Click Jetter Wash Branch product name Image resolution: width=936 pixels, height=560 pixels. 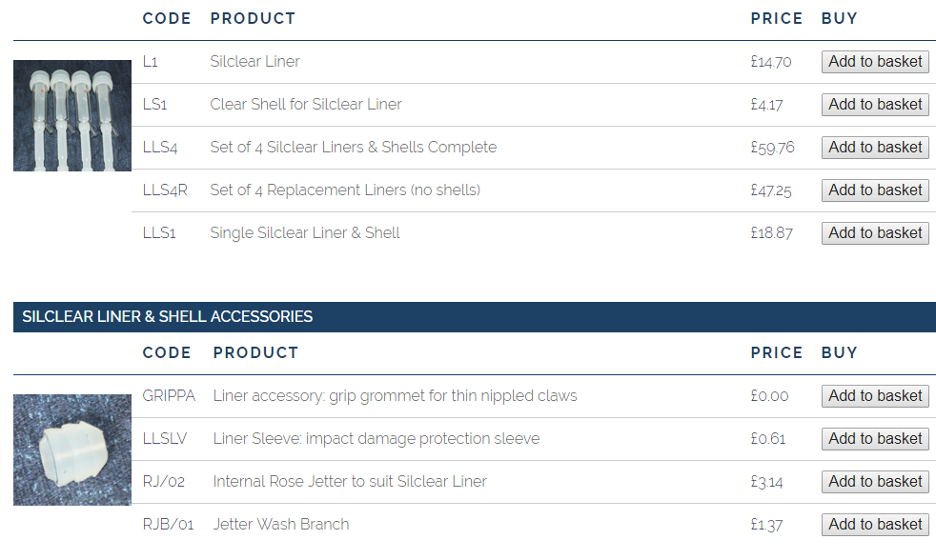point(281,525)
